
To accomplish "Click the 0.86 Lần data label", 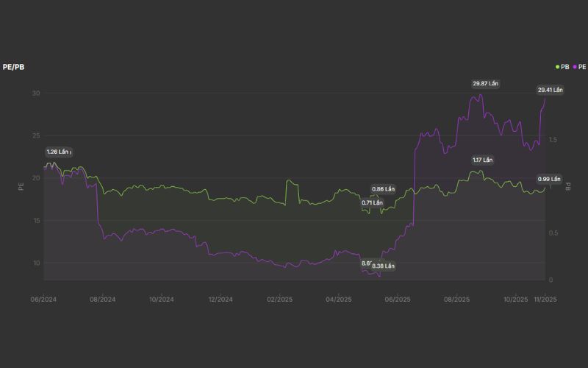I will 383,189.
